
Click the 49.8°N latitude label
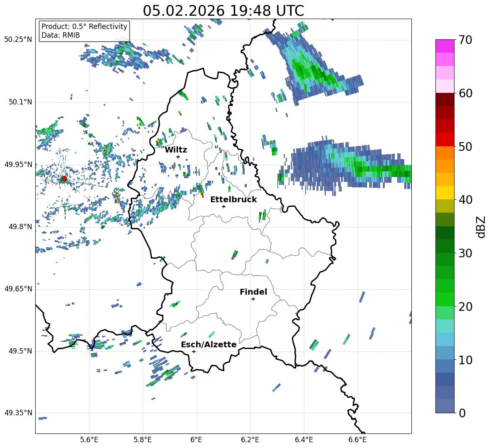coord(20,227)
